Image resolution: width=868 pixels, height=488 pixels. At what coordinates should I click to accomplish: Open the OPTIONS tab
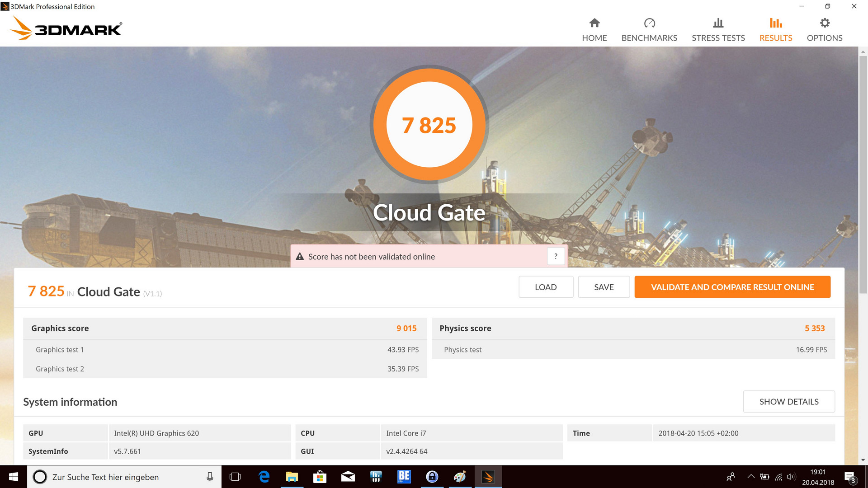point(825,30)
